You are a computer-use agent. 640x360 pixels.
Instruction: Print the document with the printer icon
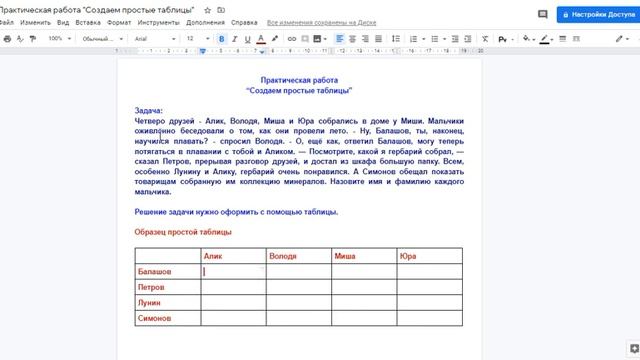point(7,39)
